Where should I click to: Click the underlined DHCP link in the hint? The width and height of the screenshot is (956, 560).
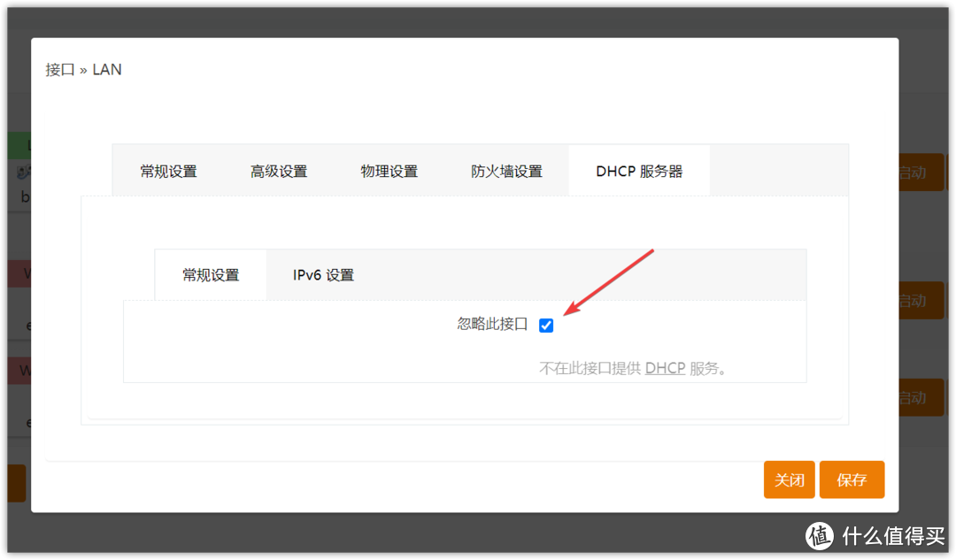tap(665, 368)
